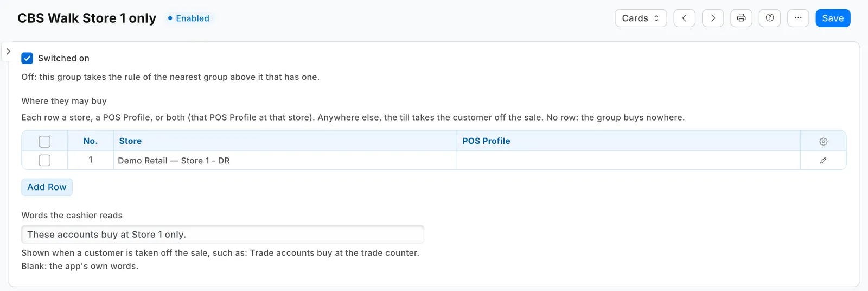Open the three-dots more options menu
This screenshot has width=868, height=291.
[798, 18]
